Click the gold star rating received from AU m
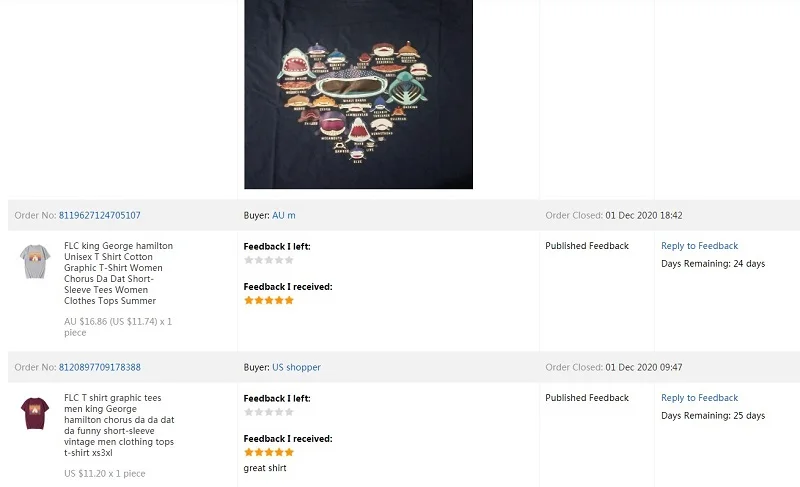Viewport: 800px width, 487px height. 269,300
